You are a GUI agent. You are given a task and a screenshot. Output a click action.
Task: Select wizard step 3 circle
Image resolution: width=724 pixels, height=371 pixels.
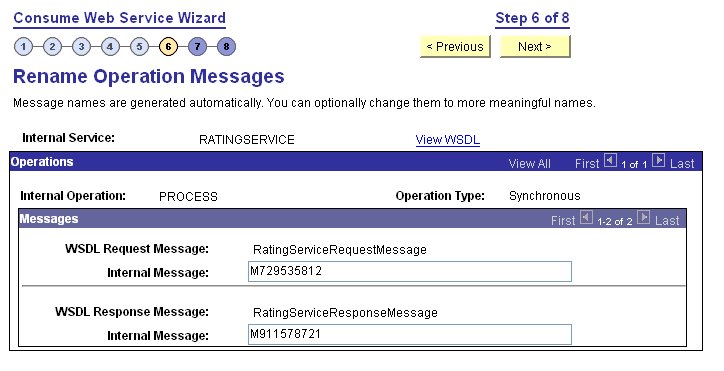pyautogui.click(x=81, y=47)
